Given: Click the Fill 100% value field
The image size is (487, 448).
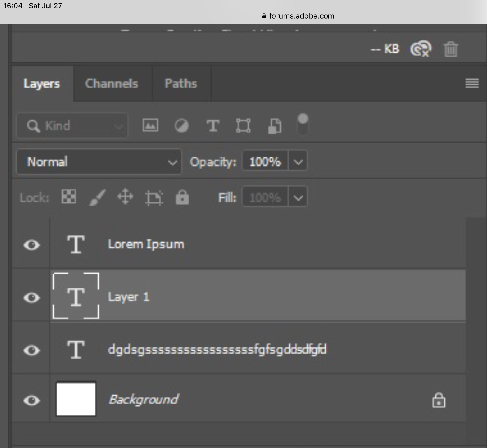Looking at the screenshot, I should tap(265, 197).
